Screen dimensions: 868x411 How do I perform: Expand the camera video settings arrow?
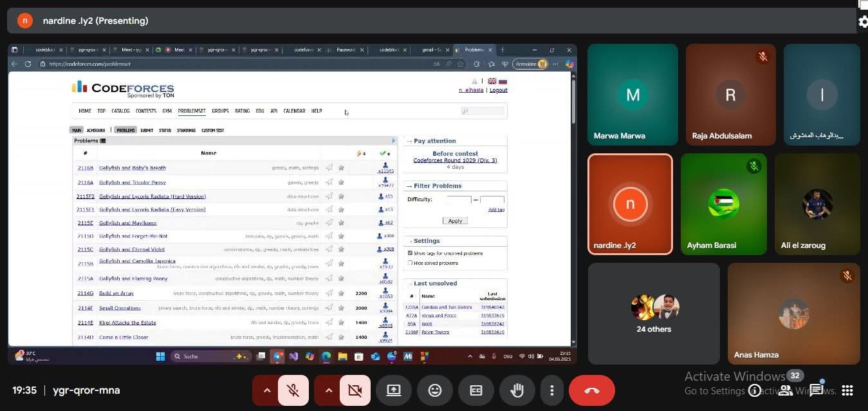pos(328,390)
